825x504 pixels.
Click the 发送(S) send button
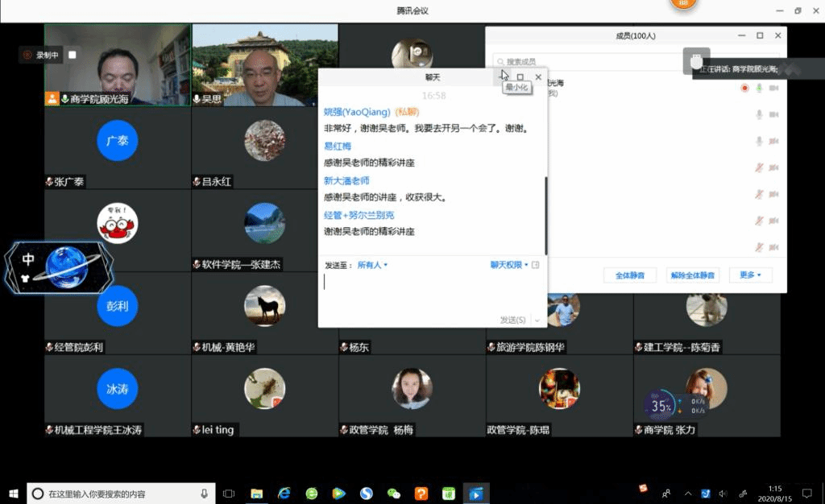coord(512,320)
